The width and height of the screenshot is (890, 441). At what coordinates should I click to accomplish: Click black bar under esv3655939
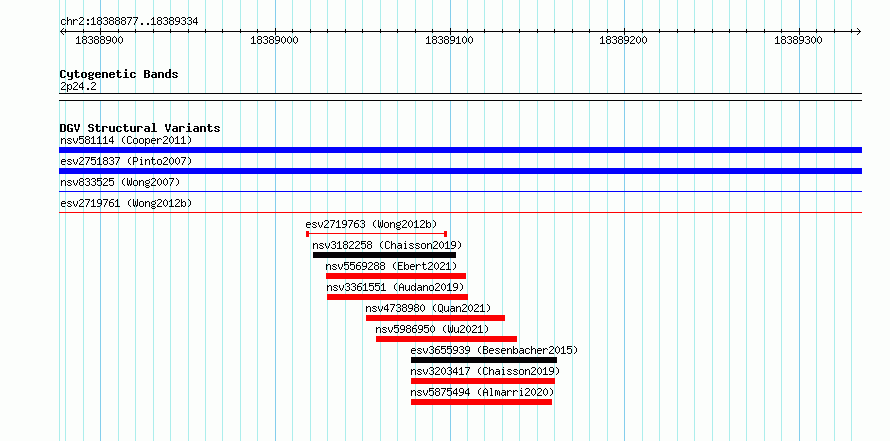pos(484,360)
